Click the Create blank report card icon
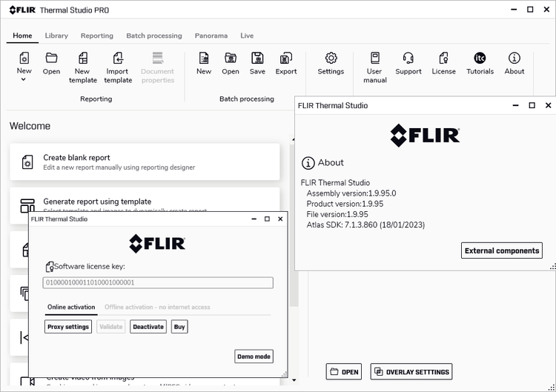Image resolution: width=556 pixels, height=392 pixels. [x=27, y=162]
